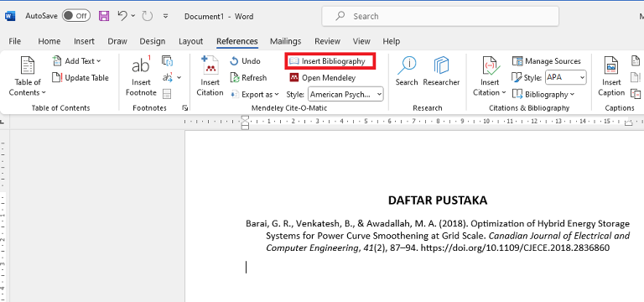This screenshot has height=302, width=644.
Task: Click Insert Caption
Action: (x=611, y=77)
